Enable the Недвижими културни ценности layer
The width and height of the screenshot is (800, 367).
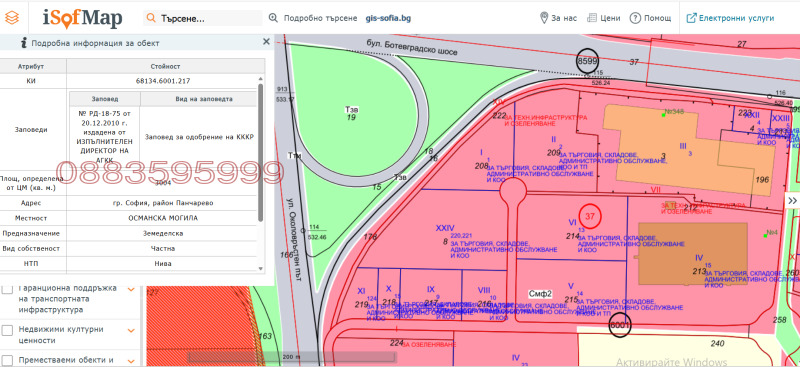8,331
